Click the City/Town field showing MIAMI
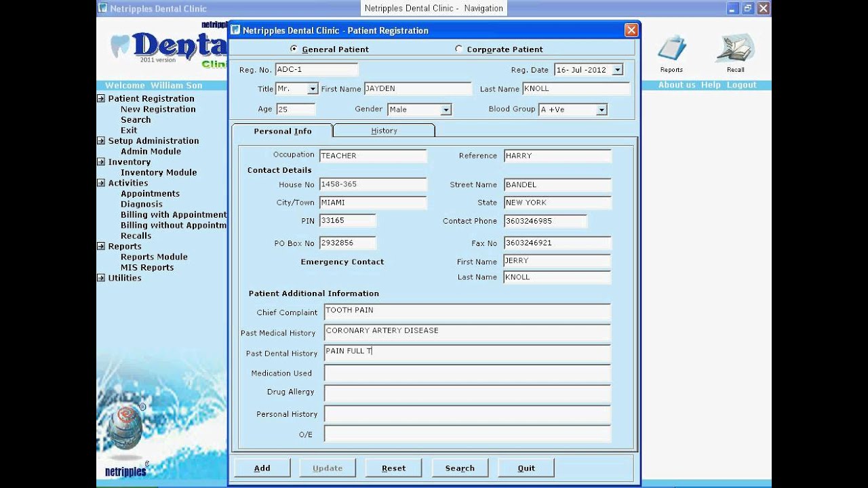Image resolution: width=868 pixels, height=488 pixels. (373, 203)
